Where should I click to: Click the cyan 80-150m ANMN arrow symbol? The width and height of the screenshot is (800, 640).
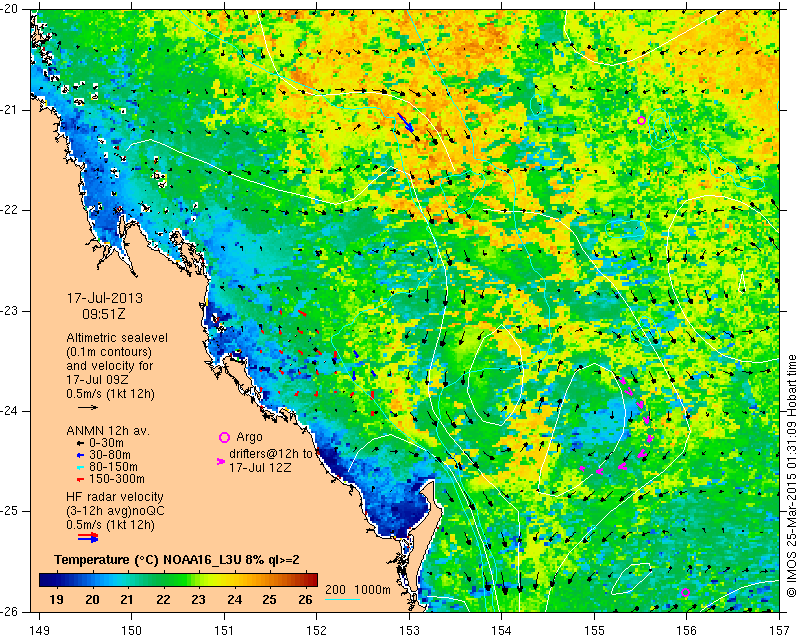pyautogui.click(x=80, y=467)
